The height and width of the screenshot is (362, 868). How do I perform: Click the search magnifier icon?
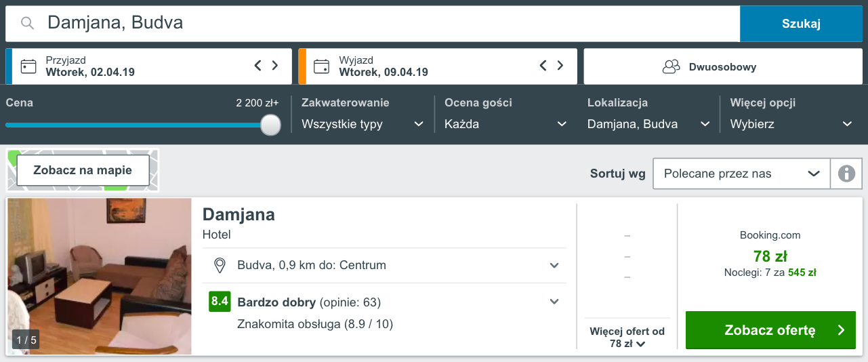27,24
